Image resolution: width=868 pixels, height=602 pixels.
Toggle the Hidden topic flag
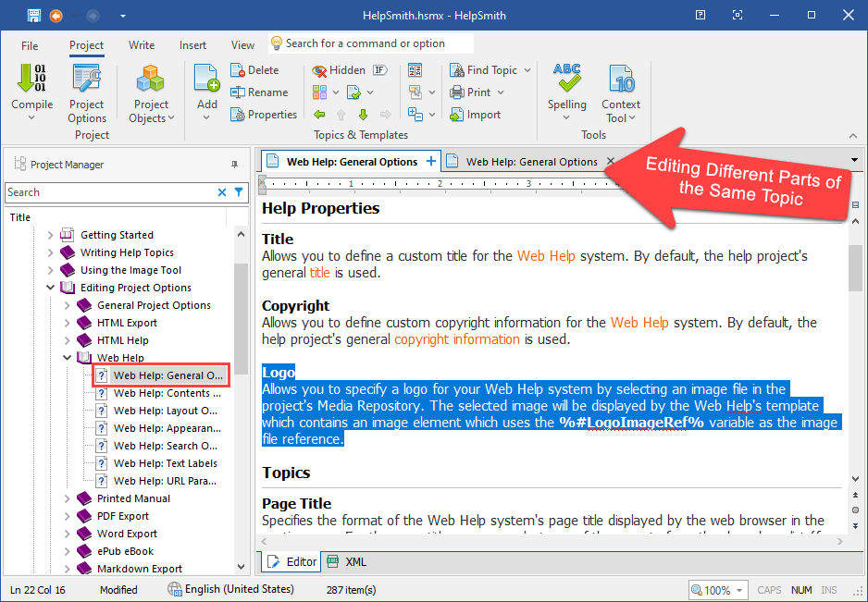pyautogui.click(x=339, y=70)
